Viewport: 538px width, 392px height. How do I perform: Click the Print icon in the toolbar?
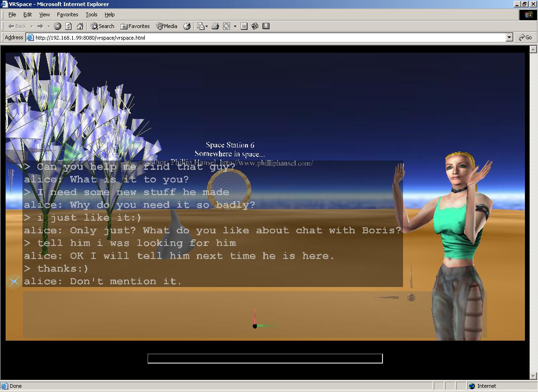215,26
